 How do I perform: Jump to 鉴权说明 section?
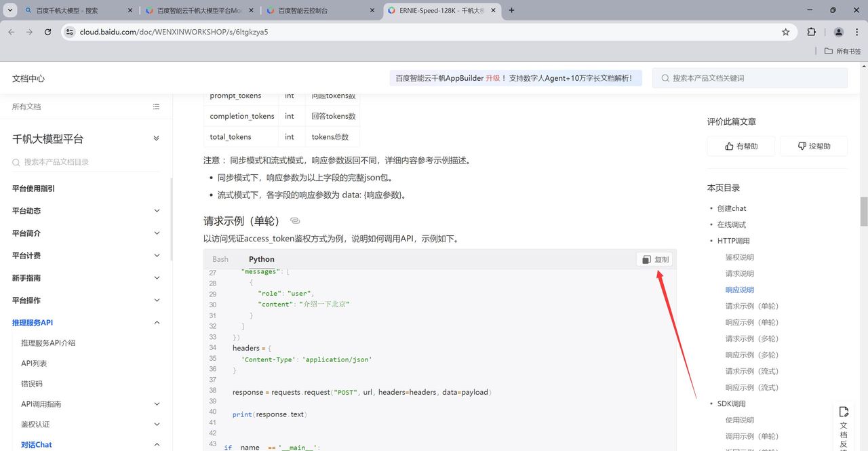coord(740,257)
